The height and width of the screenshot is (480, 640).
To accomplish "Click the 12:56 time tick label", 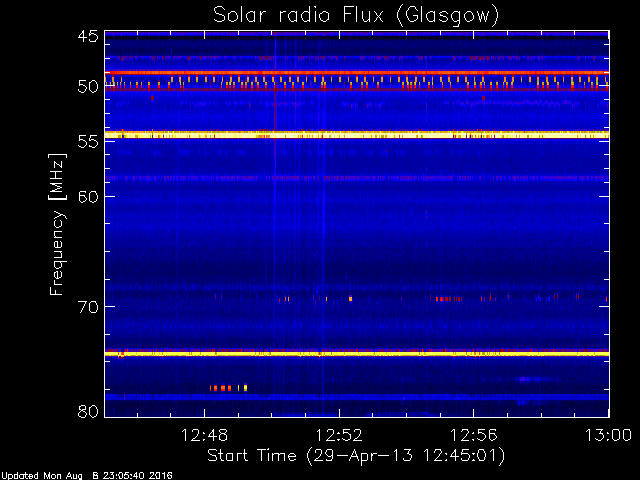I will (473, 435).
